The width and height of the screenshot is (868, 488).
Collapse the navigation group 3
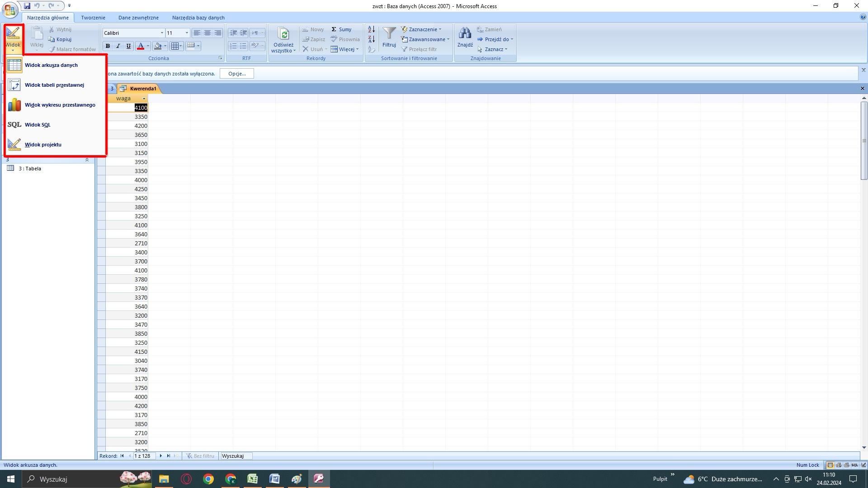(x=87, y=160)
